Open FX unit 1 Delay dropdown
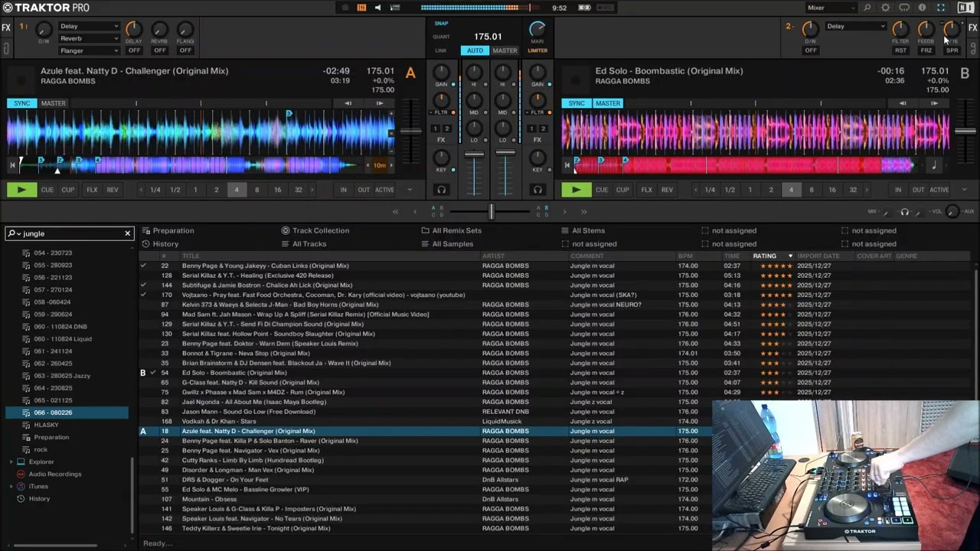 (x=89, y=26)
